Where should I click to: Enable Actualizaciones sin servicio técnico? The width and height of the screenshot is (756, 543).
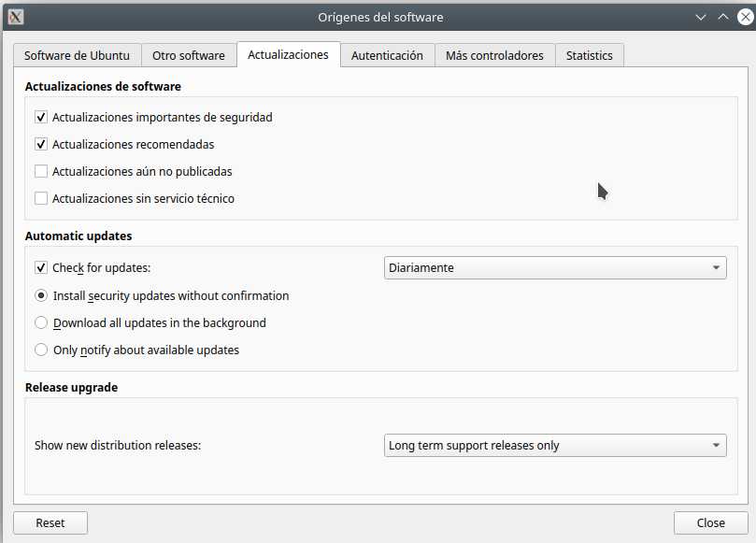click(41, 199)
